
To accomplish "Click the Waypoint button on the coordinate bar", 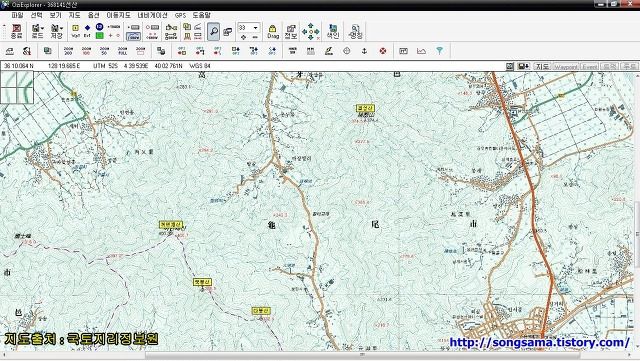I will coord(566,66).
